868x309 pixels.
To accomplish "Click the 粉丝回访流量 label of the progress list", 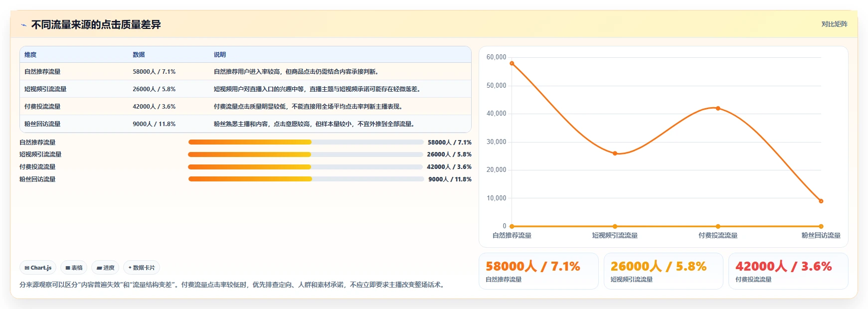I will pos(37,179).
